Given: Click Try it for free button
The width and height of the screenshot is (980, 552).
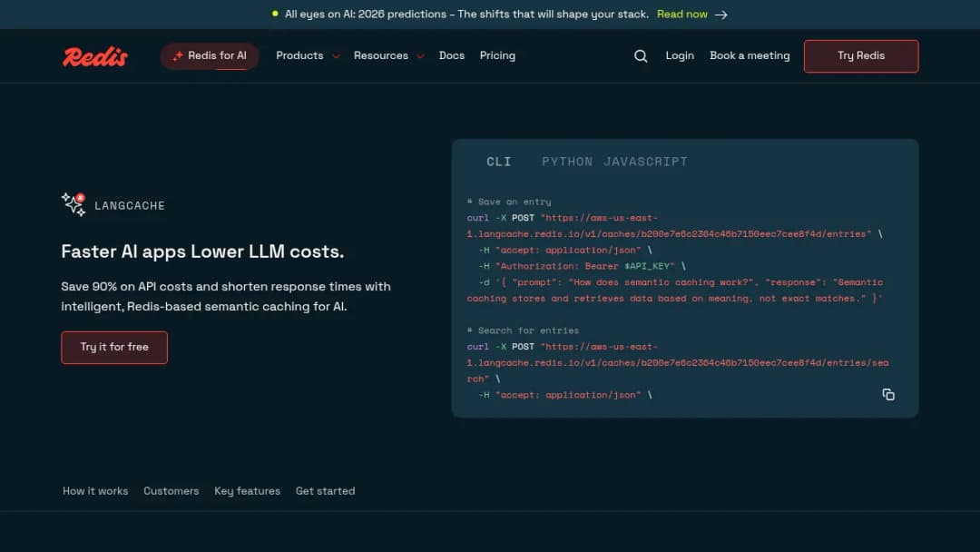Looking at the screenshot, I should point(114,347).
